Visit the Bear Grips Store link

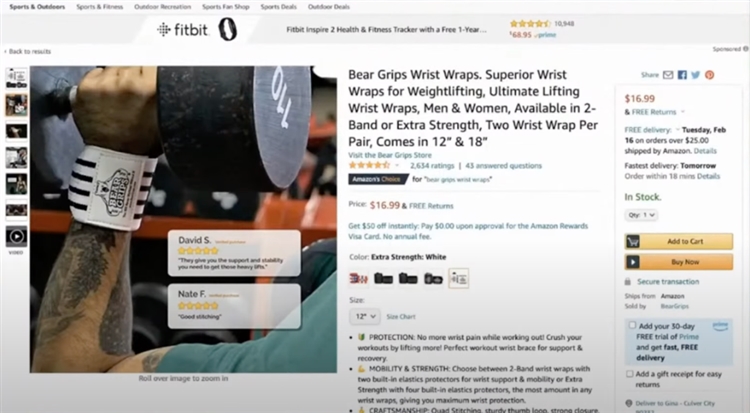click(x=390, y=155)
